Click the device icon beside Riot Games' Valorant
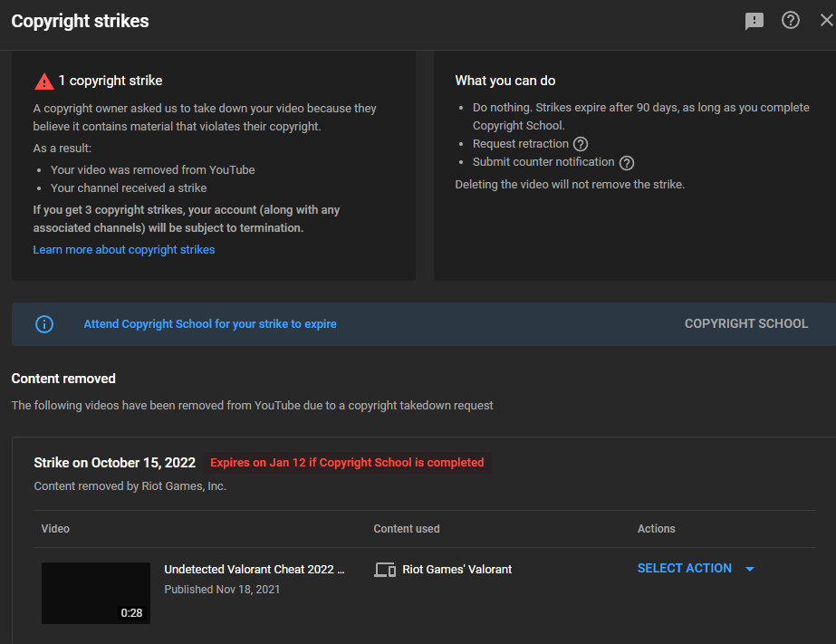 click(x=384, y=570)
